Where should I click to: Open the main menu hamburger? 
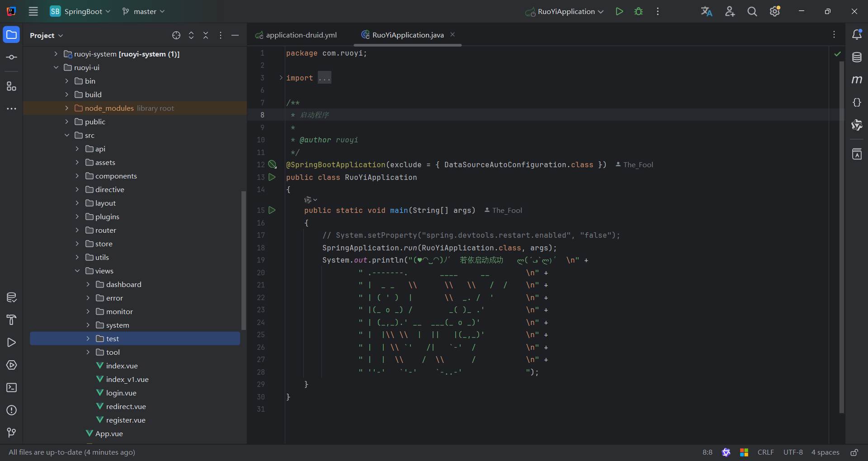point(33,11)
